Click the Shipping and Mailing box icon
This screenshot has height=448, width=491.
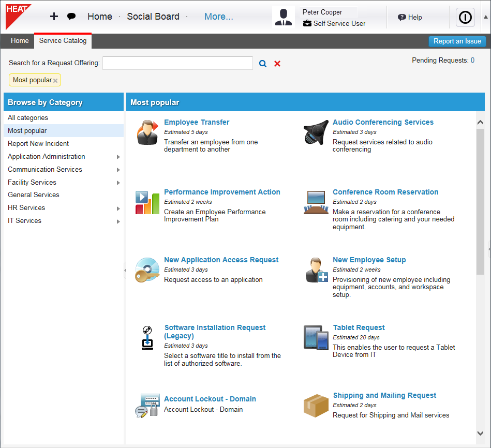tap(316, 406)
